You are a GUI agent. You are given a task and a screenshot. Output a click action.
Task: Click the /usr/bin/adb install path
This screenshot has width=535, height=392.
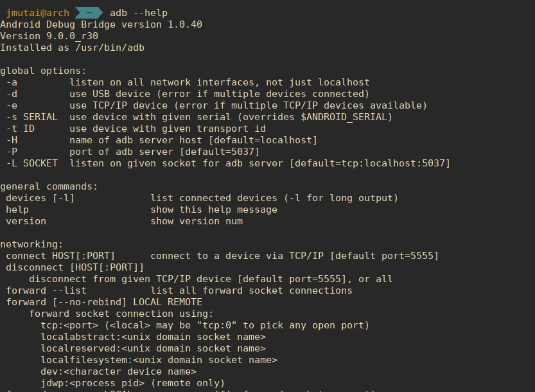(x=110, y=48)
